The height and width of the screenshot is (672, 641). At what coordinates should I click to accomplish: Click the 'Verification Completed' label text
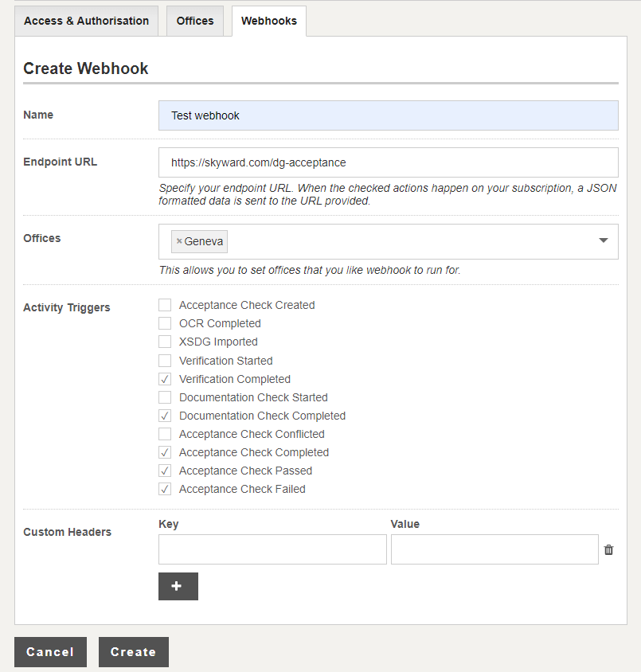pyautogui.click(x=235, y=379)
